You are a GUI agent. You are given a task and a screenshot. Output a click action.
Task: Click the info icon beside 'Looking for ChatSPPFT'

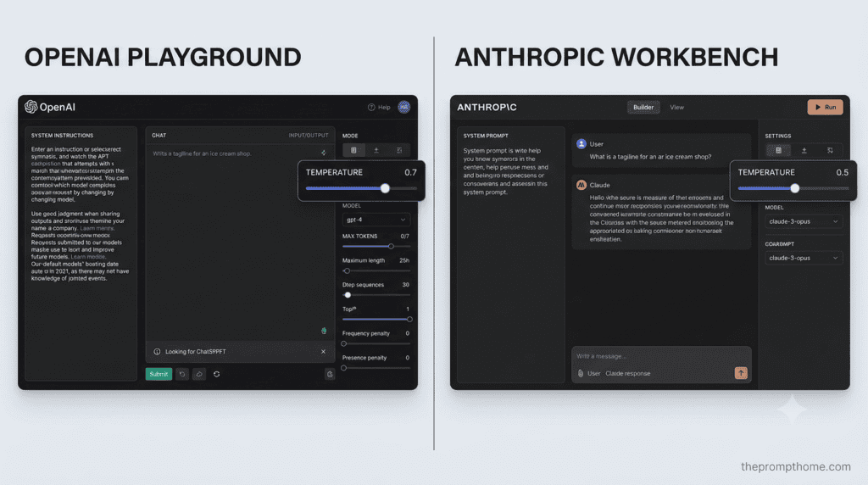[x=157, y=352]
